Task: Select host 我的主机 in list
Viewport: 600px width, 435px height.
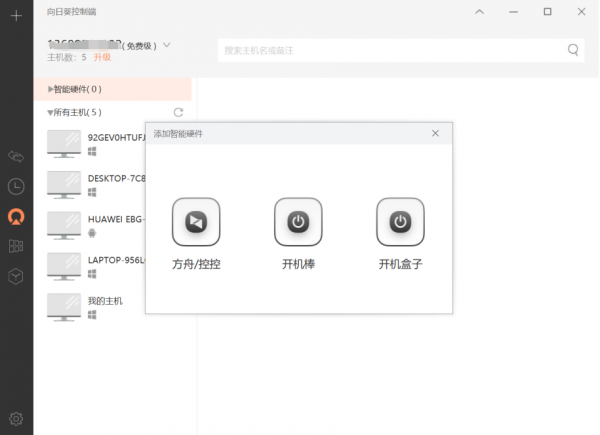Action: pyautogui.click(x=105, y=300)
